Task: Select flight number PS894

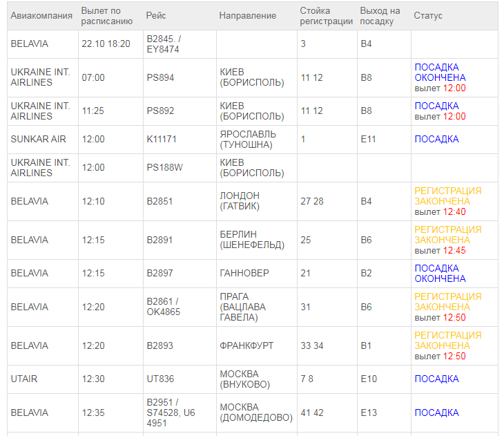Action: [x=160, y=77]
